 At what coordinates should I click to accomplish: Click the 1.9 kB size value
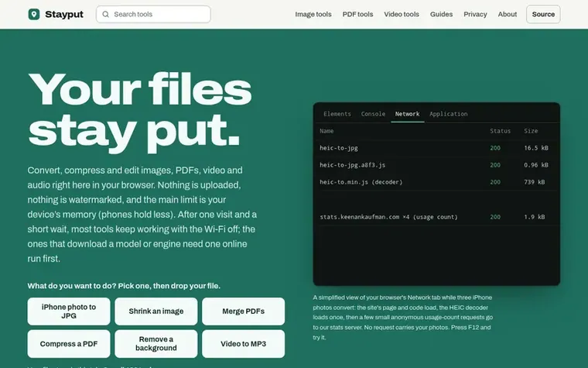click(x=535, y=217)
